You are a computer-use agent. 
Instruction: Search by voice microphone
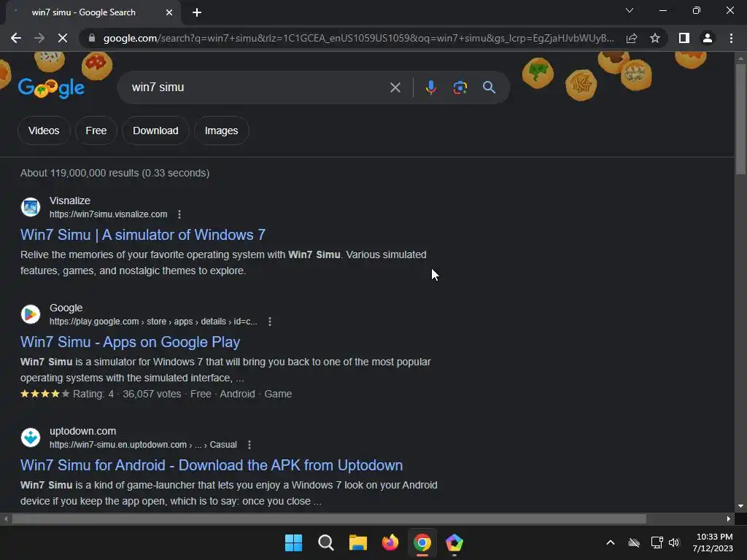click(x=430, y=87)
